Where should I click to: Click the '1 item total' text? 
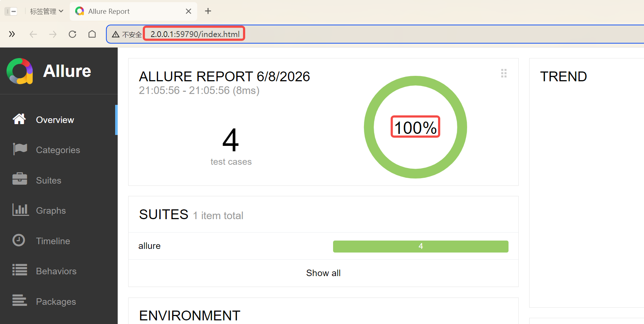tap(218, 216)
